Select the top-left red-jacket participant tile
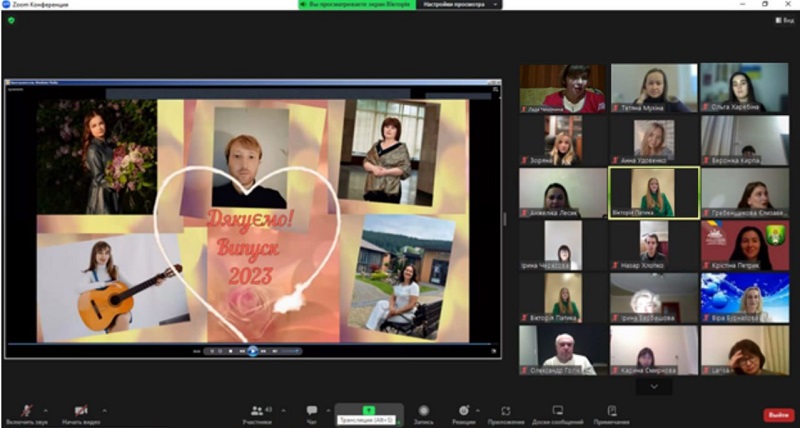 point(563,88)
